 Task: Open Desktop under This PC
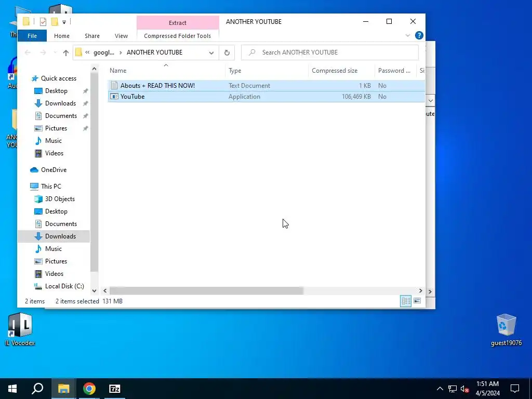(56, 211)
